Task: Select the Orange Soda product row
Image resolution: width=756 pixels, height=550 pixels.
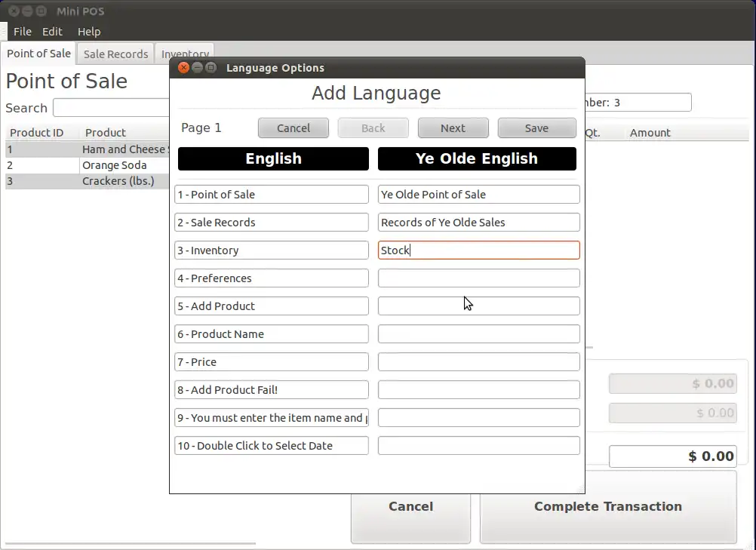Action: pyautogui.click(x=88, y=165)
